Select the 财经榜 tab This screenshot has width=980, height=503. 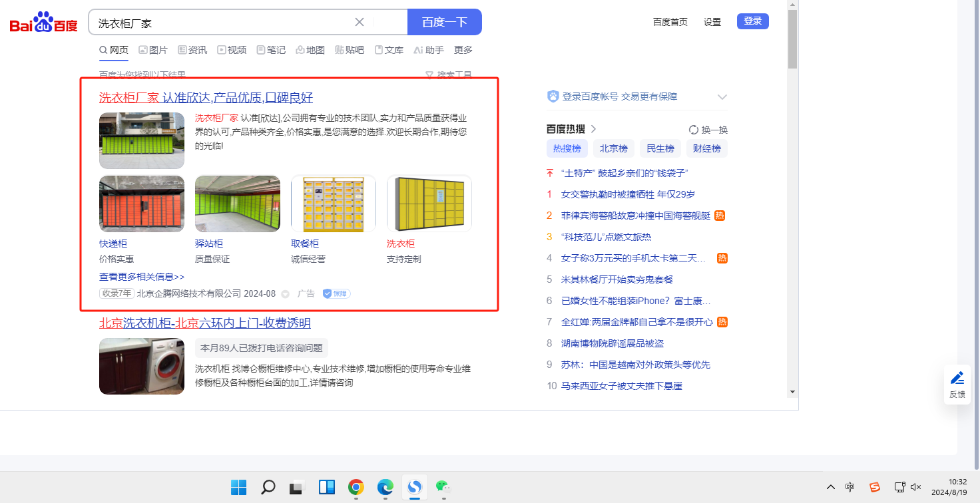click(707, 148)
